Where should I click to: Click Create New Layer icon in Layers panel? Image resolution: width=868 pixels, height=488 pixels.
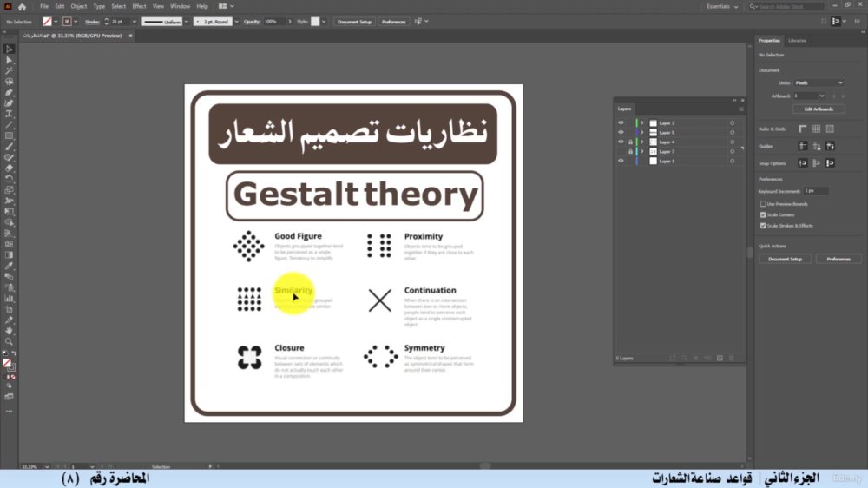coord(720,359)
